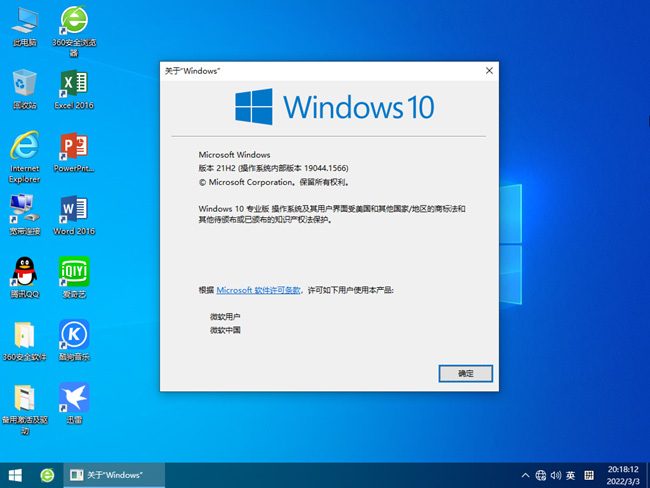The height and width of the screenshot is (488, 650).
Task: Open the Xunlei bird icon shortcut
Action: pos(74,404)
